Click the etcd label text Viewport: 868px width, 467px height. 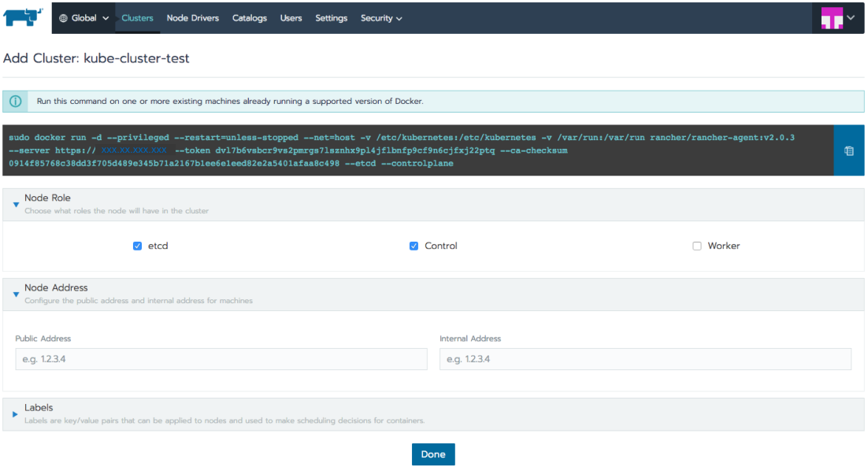[158, 246]
